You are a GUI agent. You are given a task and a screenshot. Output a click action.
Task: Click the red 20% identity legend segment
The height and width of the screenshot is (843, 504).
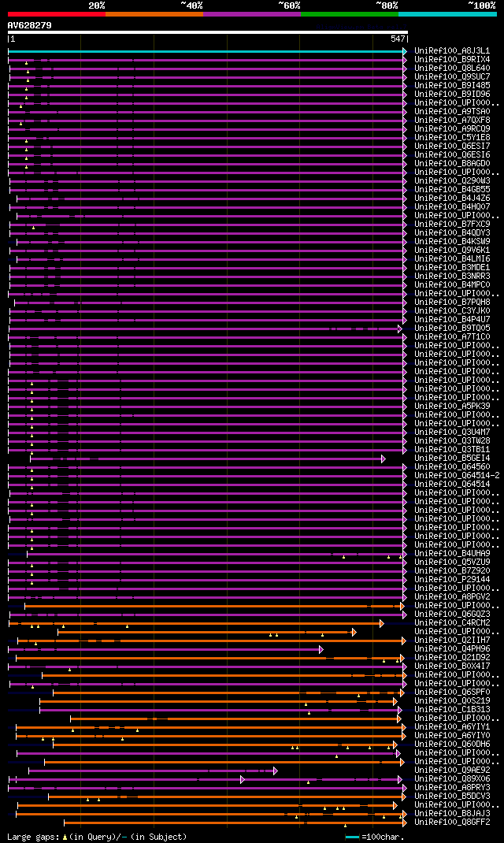tap(57, 14)
